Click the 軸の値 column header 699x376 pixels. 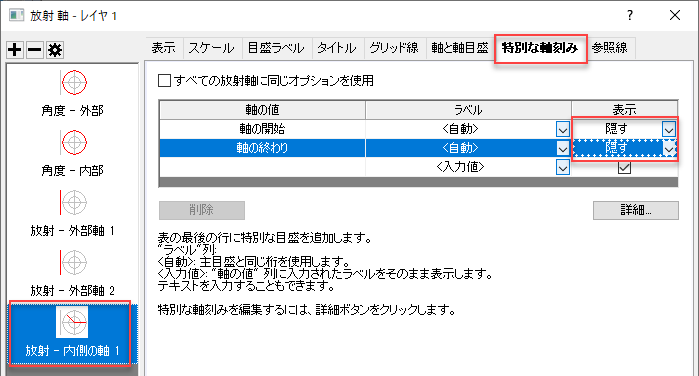[x=262, y=110]
